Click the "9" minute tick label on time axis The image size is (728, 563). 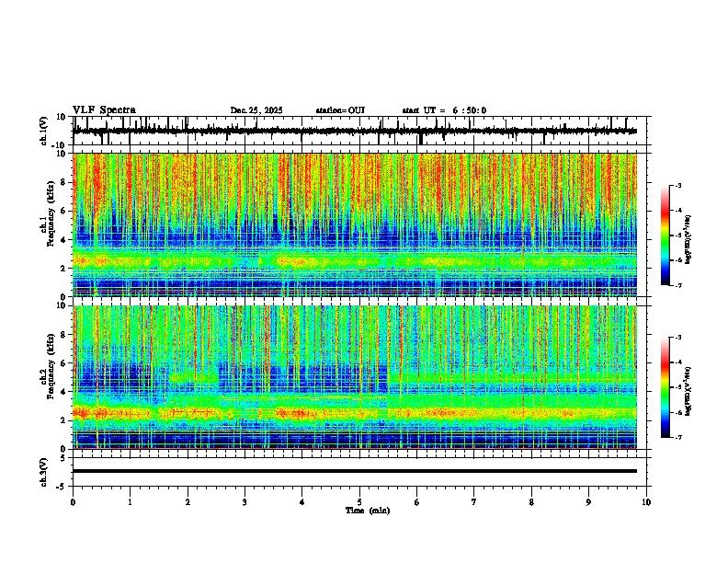coord(588,502)
